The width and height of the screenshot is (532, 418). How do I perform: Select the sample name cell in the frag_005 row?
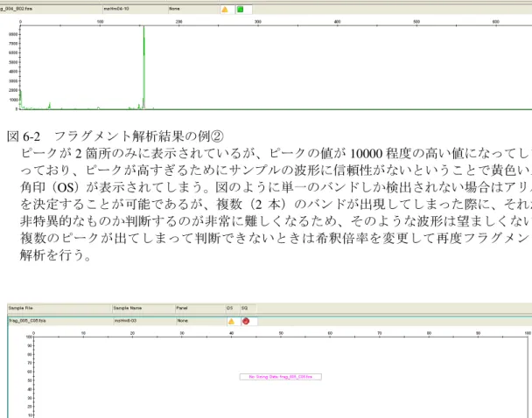[144, 321]
